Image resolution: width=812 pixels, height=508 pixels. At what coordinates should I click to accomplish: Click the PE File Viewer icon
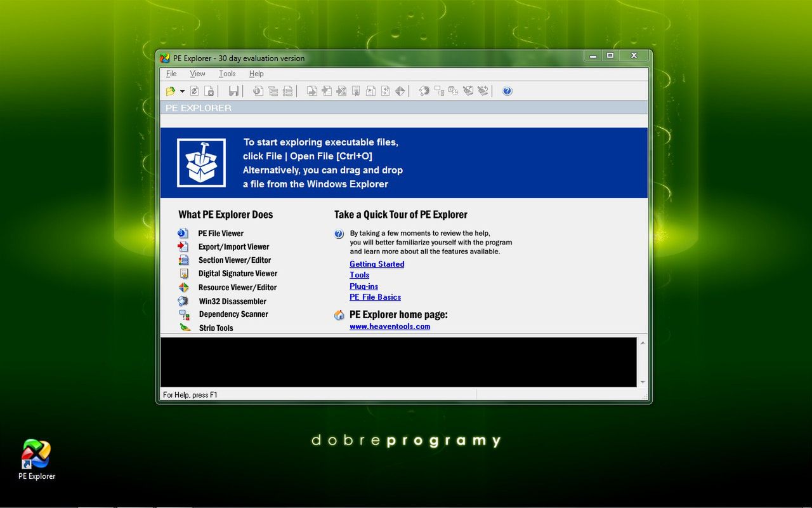(184, 233)
